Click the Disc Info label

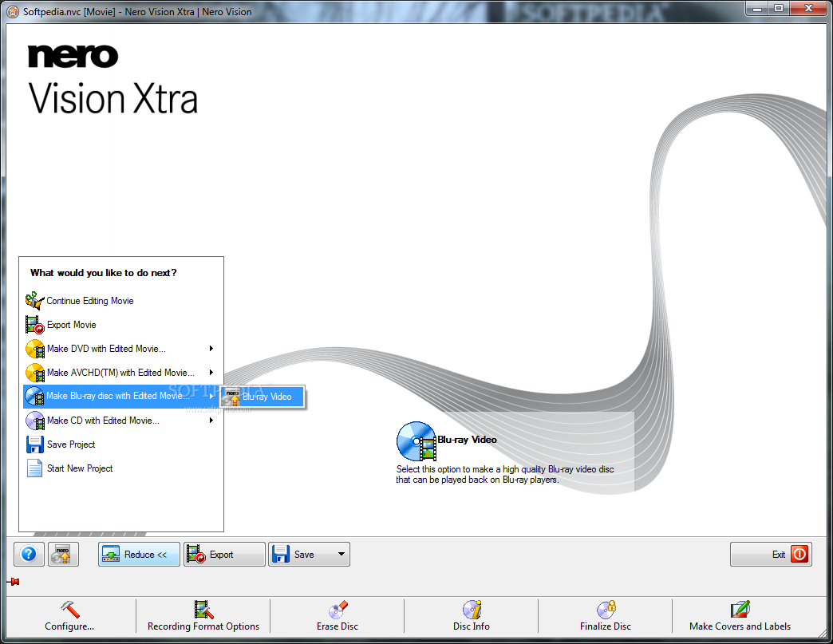point(472,626)
